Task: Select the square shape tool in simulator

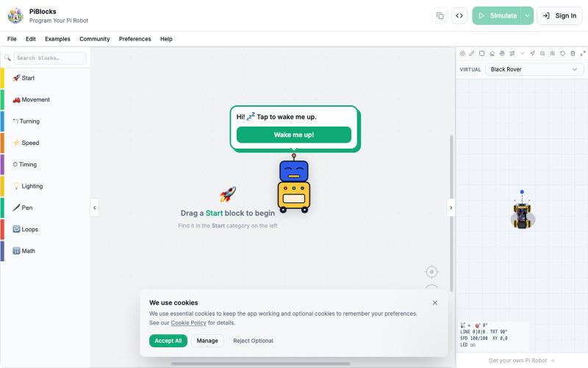Action: point(482,53)
